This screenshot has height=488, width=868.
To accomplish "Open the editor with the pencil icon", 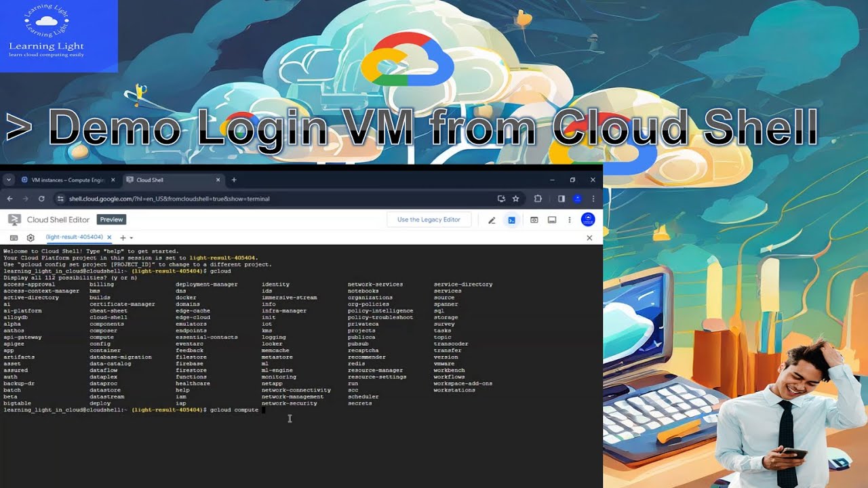I will tap(492, 220).
